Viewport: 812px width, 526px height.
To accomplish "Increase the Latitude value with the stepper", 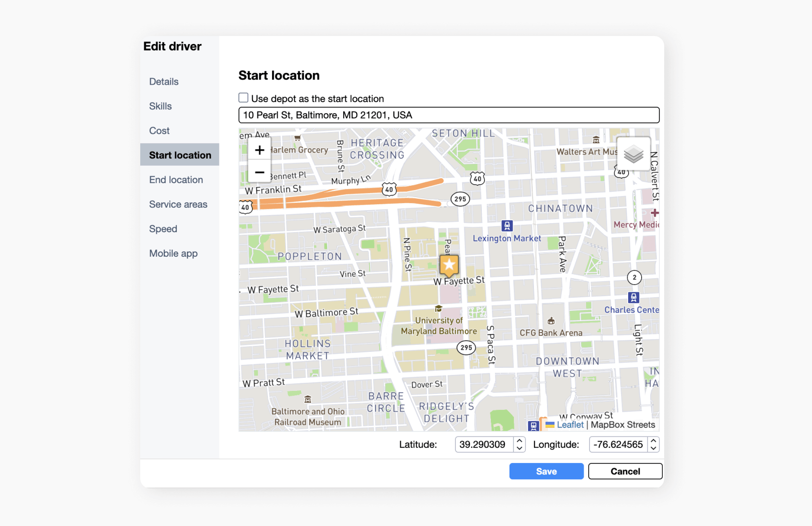I will [519, 441].
